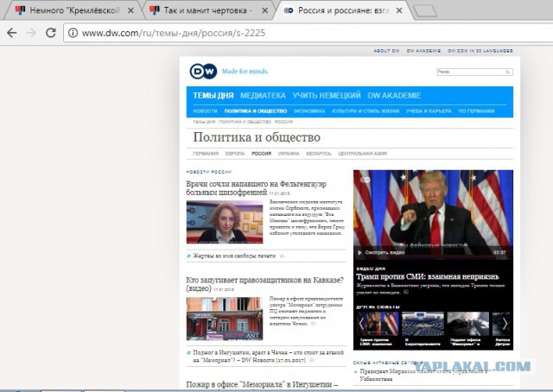Select УКРАИНА section filter
Image resolution: width=553 pixels, height=392 pixels.
tap(289, 154)
